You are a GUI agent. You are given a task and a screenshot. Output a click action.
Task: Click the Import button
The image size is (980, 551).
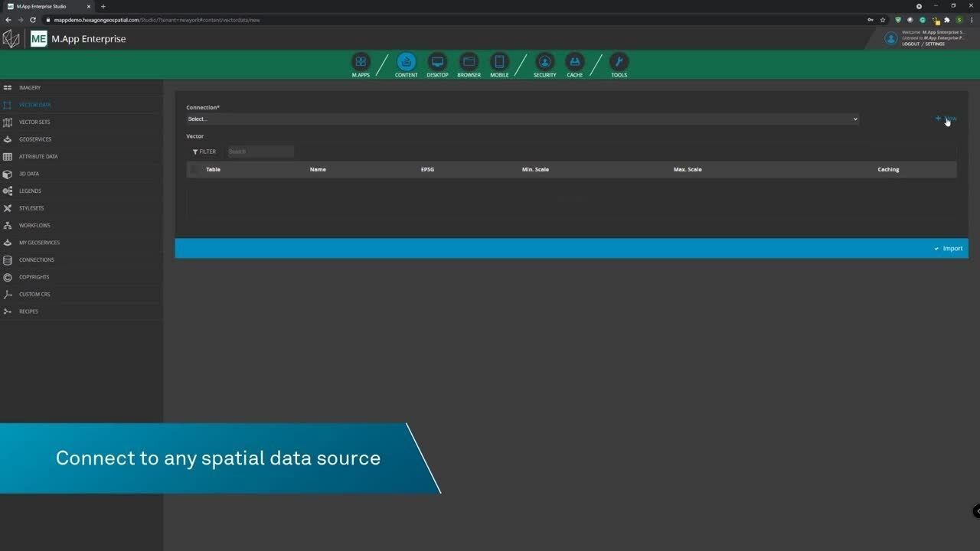coord(949,249)
